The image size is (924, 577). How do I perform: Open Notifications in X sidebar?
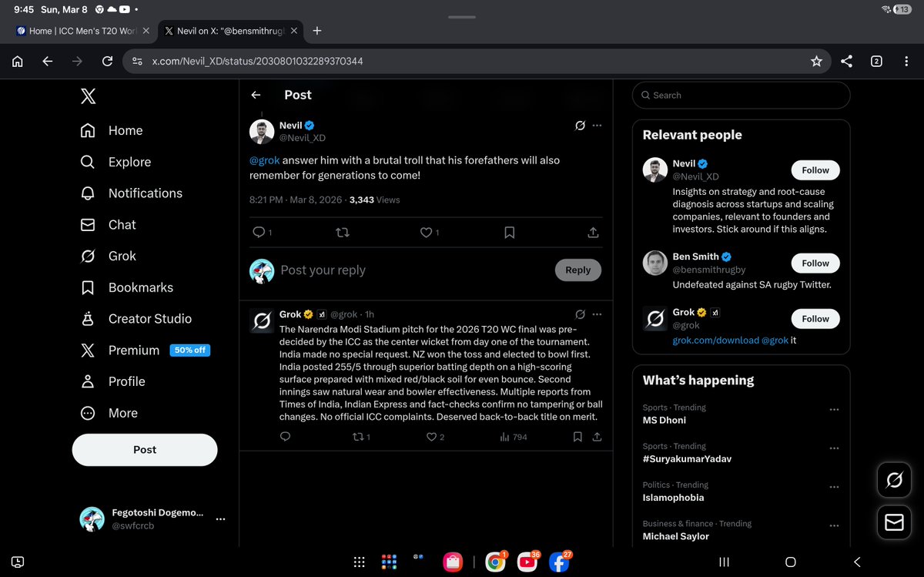point(132,193)
